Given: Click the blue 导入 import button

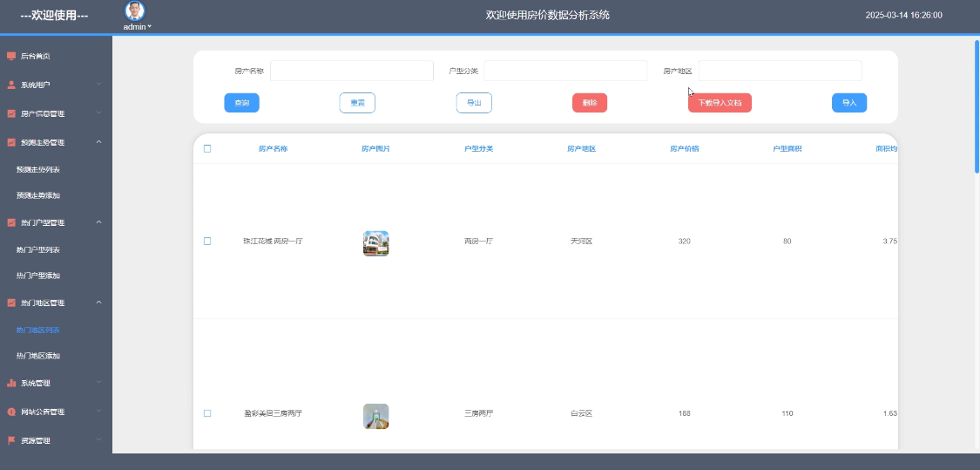Looking at the screenshot, I should tap(849, 103).
